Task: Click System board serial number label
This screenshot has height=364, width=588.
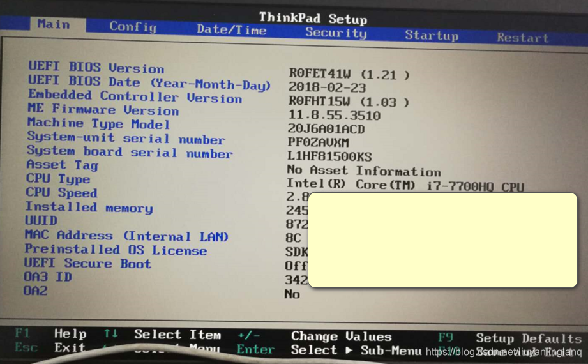Action: pos(130,152)
